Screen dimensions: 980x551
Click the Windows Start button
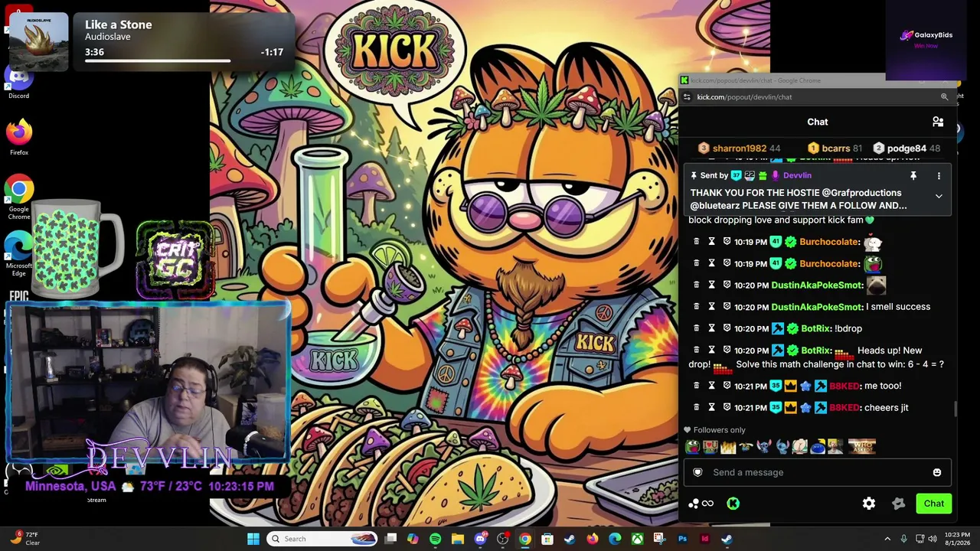253,539
